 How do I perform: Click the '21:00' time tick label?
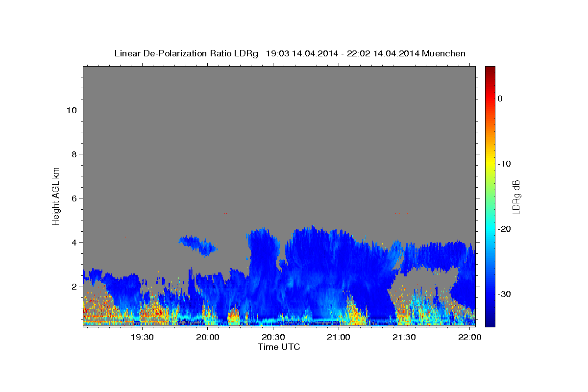tap(339, 337)
